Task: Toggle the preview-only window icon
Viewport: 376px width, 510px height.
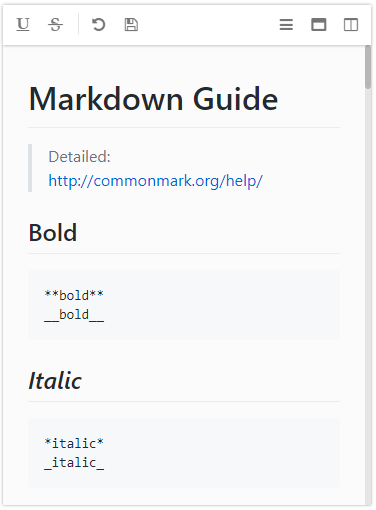Action: (x=319, y=25)
